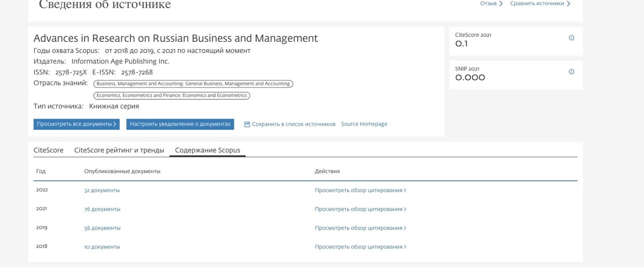View citation overview for 2018

[x=360, y=247]
